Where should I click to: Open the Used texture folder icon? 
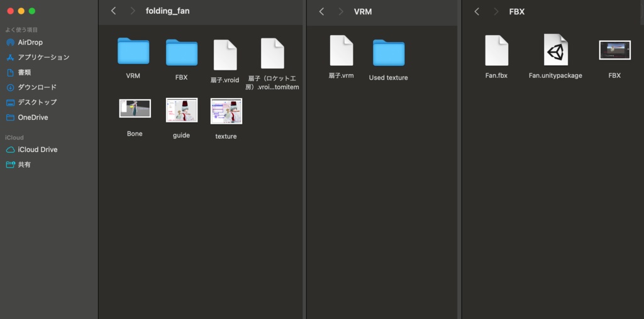[389, 53]
